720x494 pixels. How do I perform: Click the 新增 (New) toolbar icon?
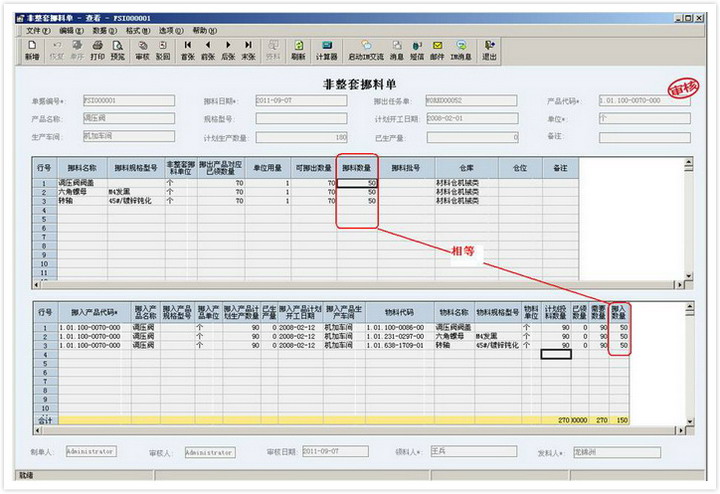pyautogui.click(x=32, y=51)
